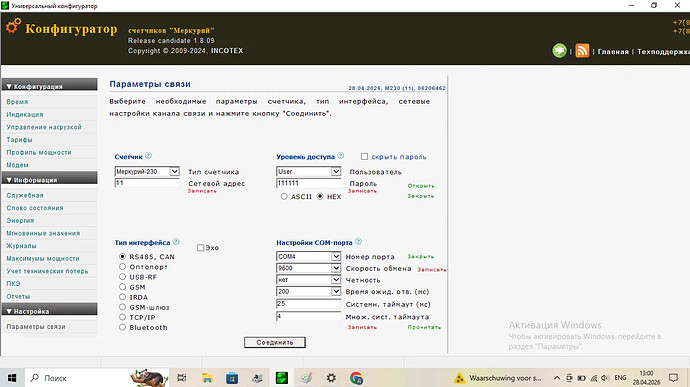Open Управление нагрузкой sidebar item
The width and height of the screenshot is (690, 387).
point(44,127)
